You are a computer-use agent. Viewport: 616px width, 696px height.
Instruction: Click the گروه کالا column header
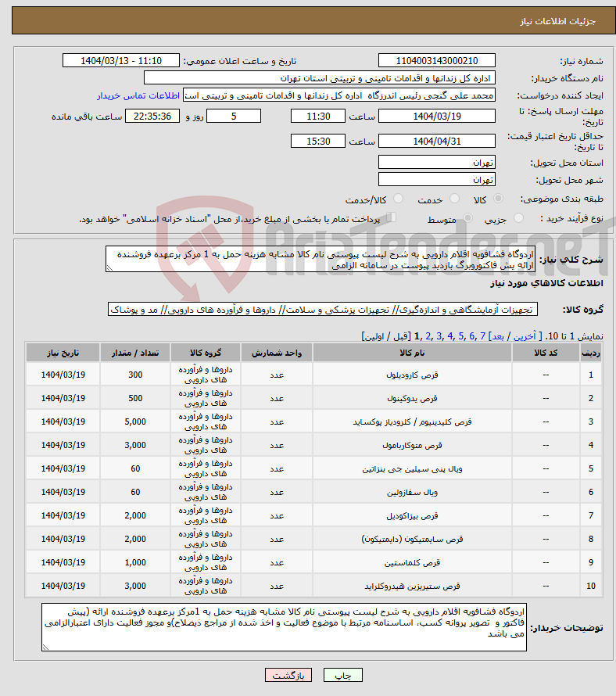point(206,353)
